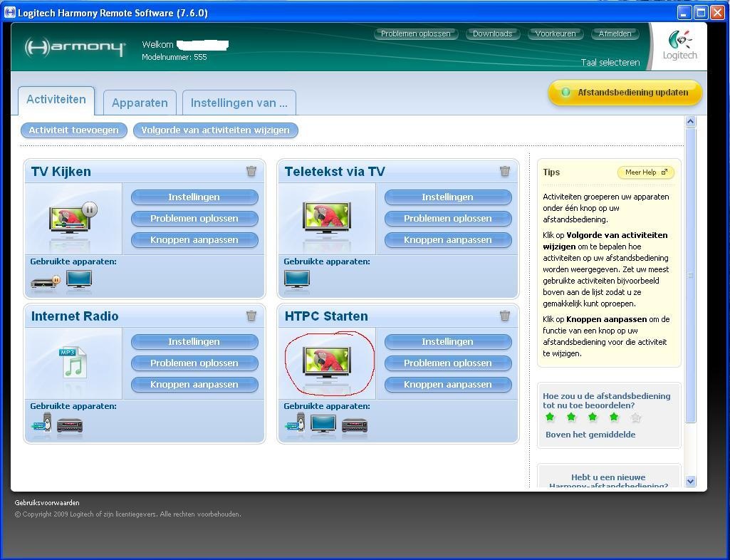
Task: Click the TV device icon under Teletekst via TV
Action: click(x=296, y=279)
